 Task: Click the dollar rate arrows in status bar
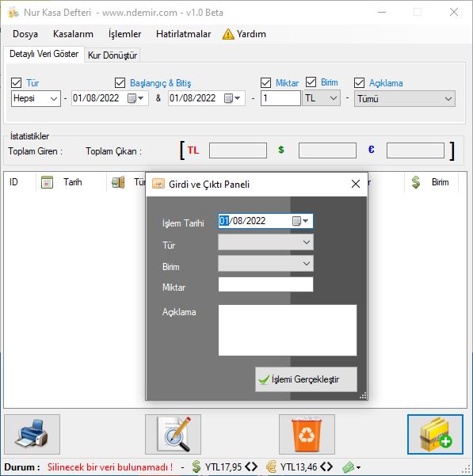(x=251, y=466)
